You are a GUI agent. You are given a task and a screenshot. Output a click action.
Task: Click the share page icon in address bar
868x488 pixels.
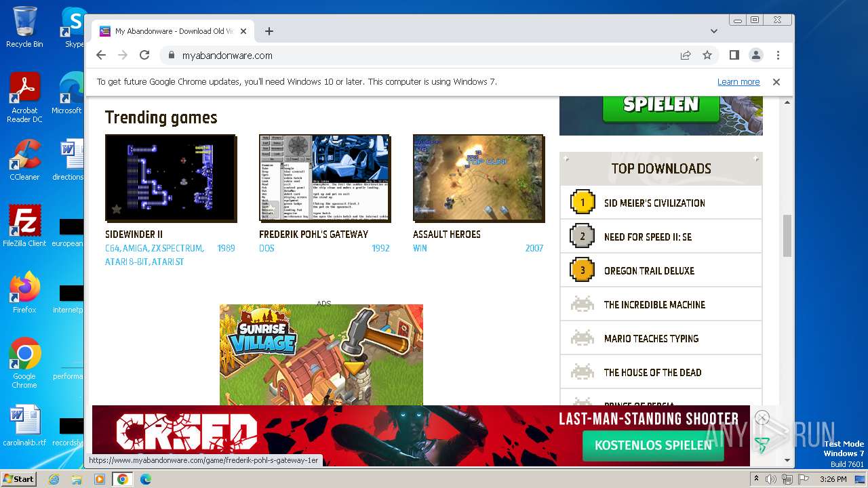(x=686, y=55)
